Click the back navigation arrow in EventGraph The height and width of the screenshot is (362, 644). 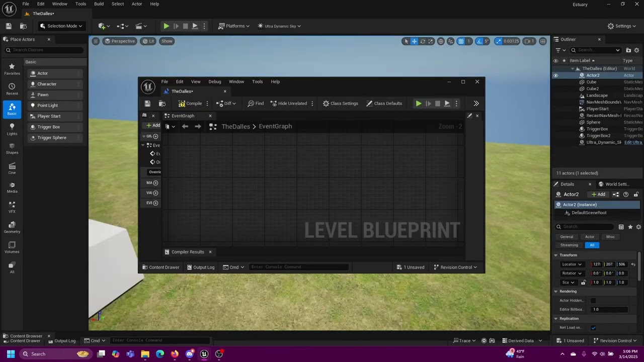(x=185, y=127)
